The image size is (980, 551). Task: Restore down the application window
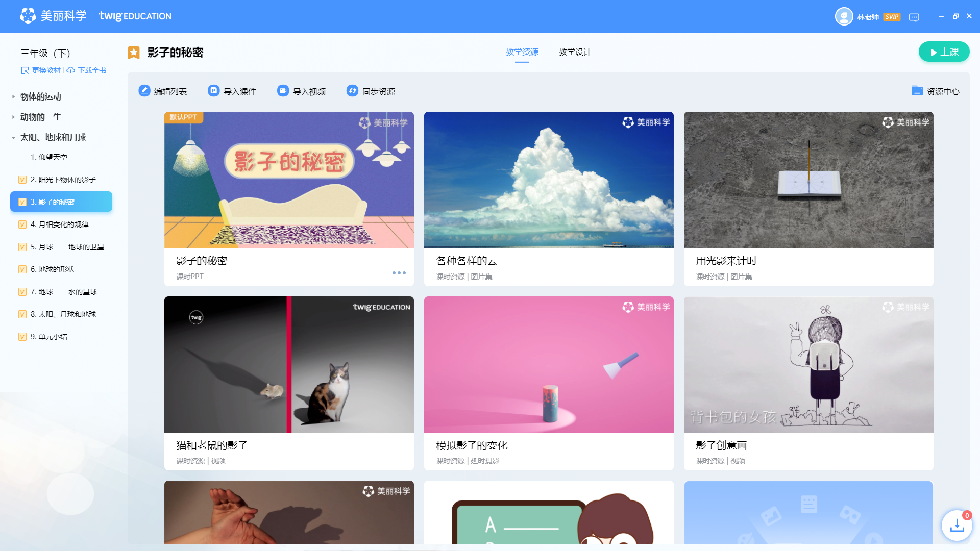coord(955,16)
